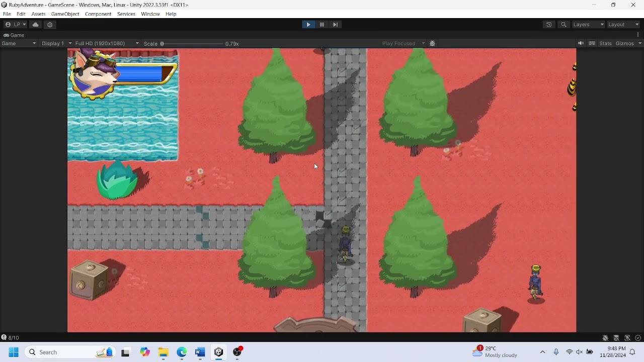The image size is (644, 362).
Task: Open Microsoft Edge from taskbar
Action: 182,352
